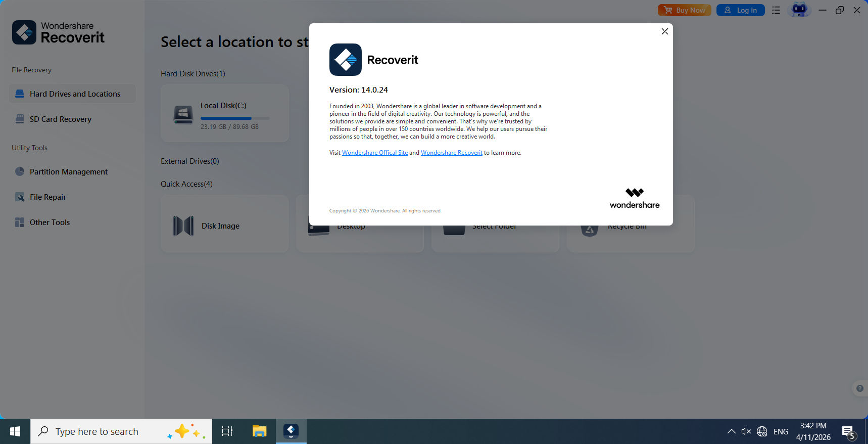This screenshot has width=868, height=444.
Task: Click the External Drives(0) heading
Action: [x=190, y=161]
